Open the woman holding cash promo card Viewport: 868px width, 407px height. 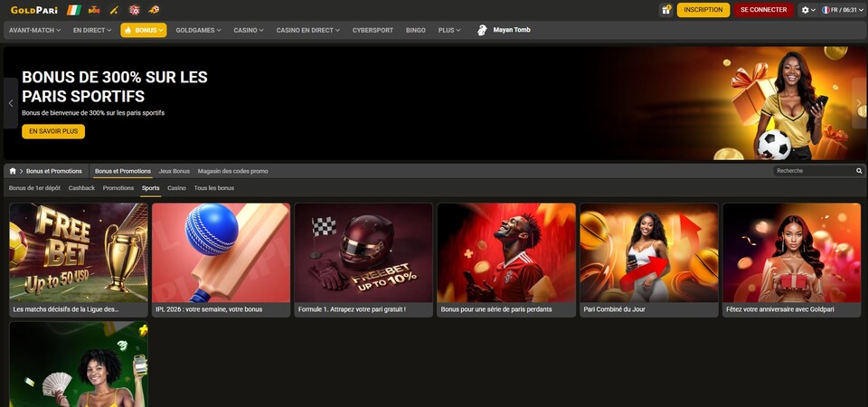tap(79, 364)
